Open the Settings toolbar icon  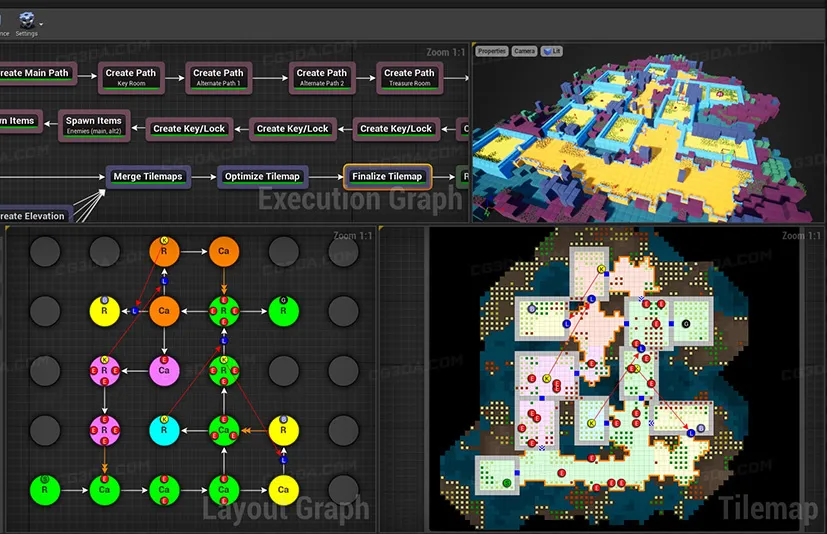click(x=27, y=24)
